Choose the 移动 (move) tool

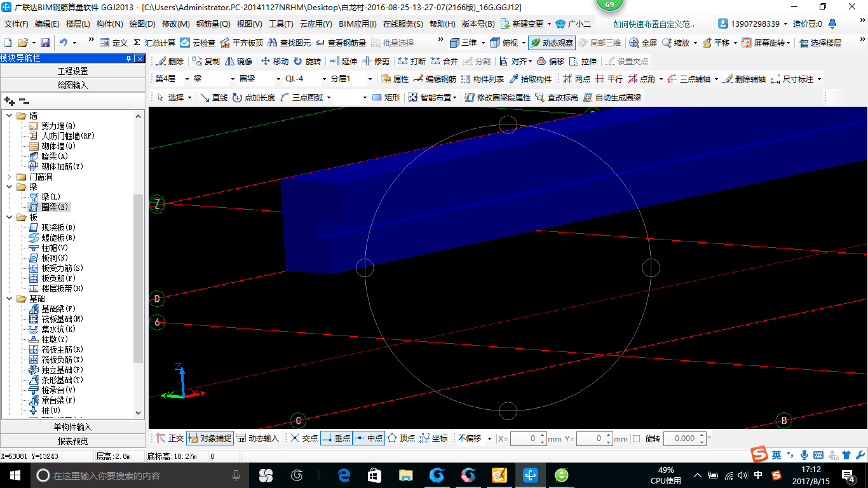coord(275,62)
